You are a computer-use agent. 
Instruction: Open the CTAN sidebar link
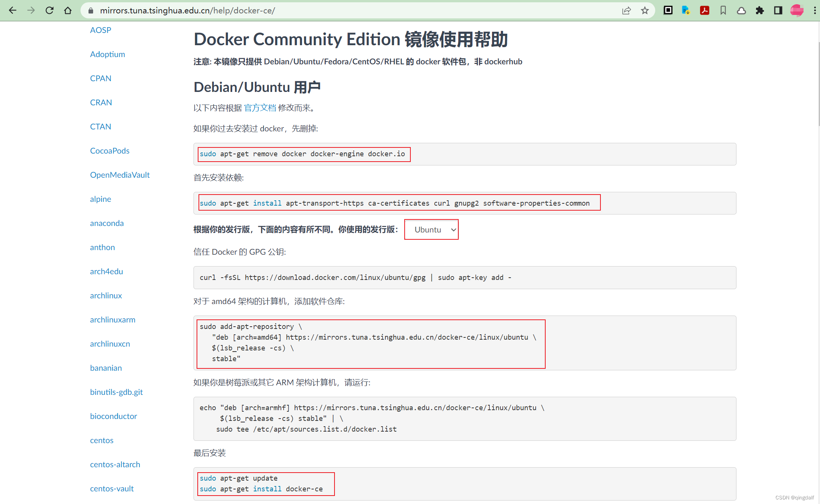click(x=100, y=126)
